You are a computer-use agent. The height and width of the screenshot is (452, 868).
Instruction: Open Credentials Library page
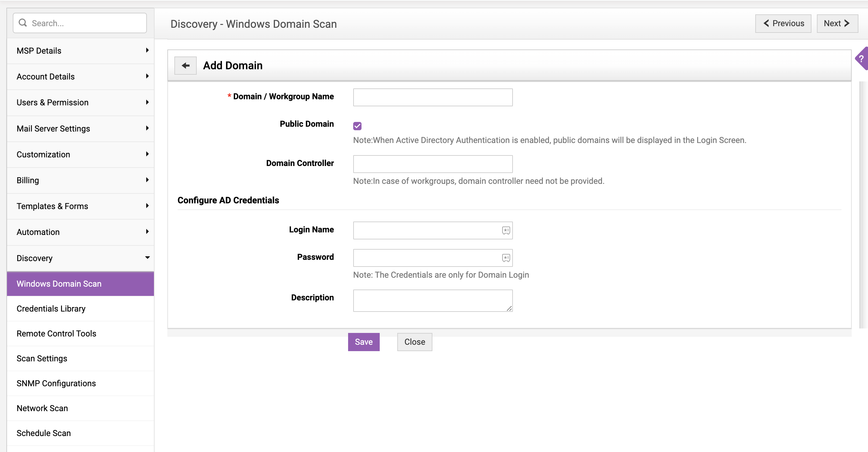click(51, 309)
